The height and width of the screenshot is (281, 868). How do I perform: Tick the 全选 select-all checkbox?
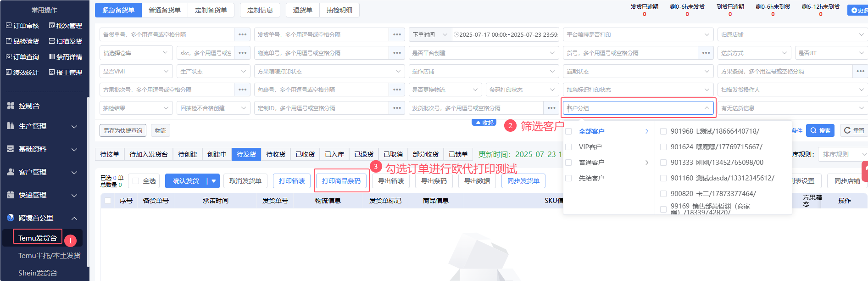pyautogui.click(x=136, y=181)
